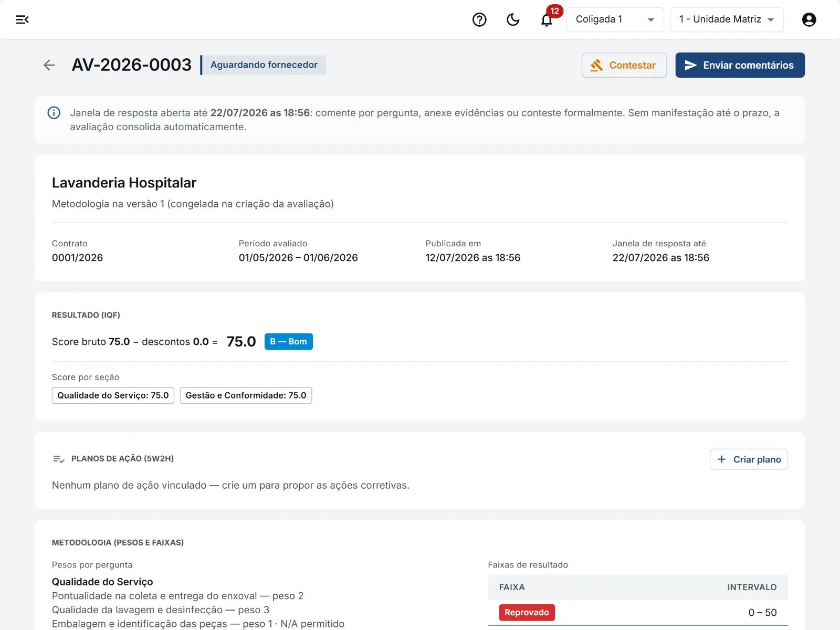
Task: Click the info icon in the response window banner
Action: [x=54, y=113]
